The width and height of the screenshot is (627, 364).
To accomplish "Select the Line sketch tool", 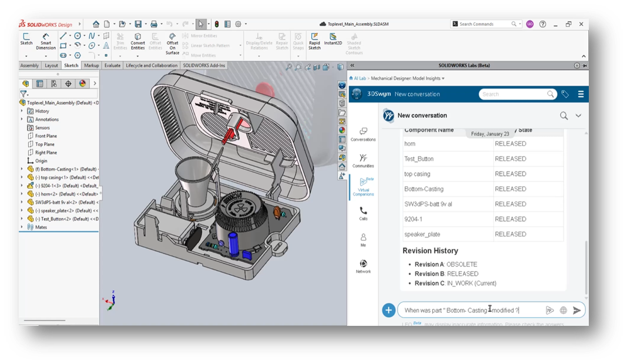I will (63, 36).
